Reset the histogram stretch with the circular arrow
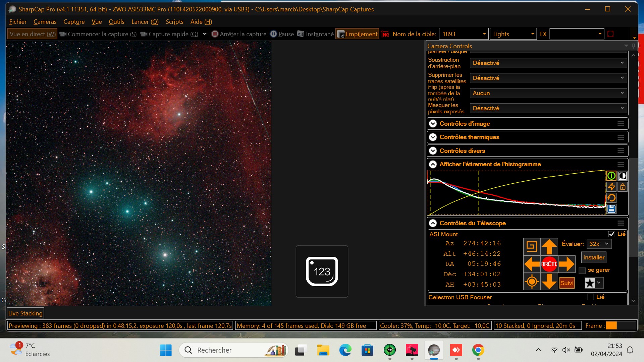Image resolution: width=644 pixels, height=362 pixels. tap(611, 198)
